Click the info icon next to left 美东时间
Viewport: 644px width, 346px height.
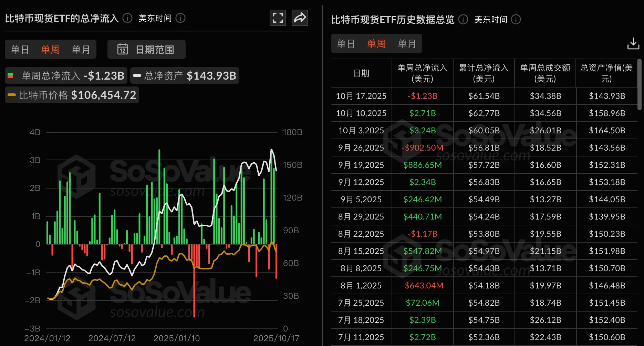tap(181, 18)
